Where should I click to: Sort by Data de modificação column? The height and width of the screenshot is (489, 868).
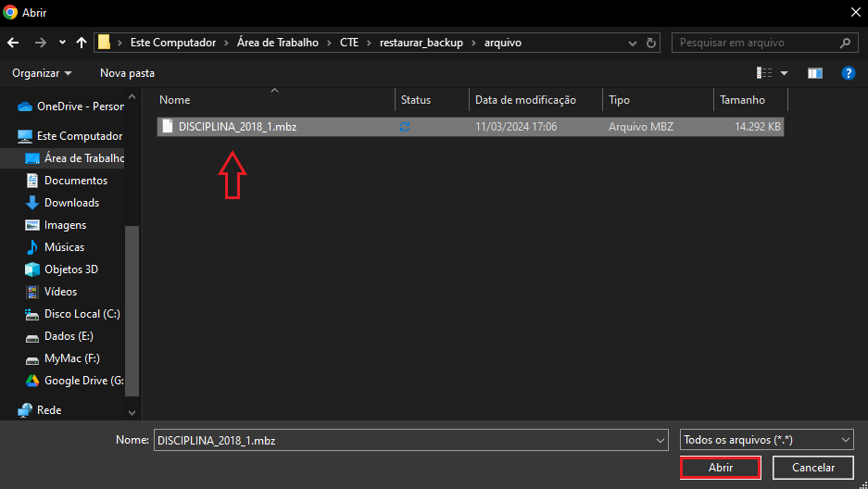coord(525,100)
